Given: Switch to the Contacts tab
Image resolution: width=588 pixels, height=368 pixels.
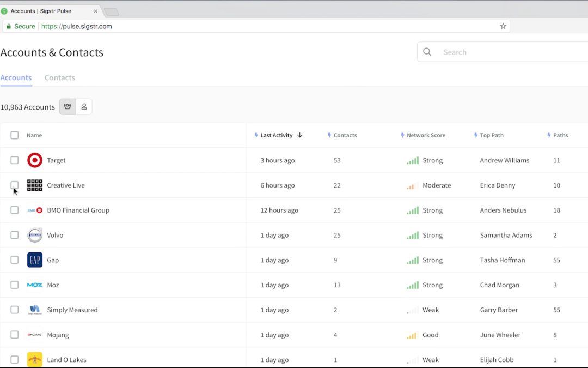Looking at the screenshot, I should [60, 78].
